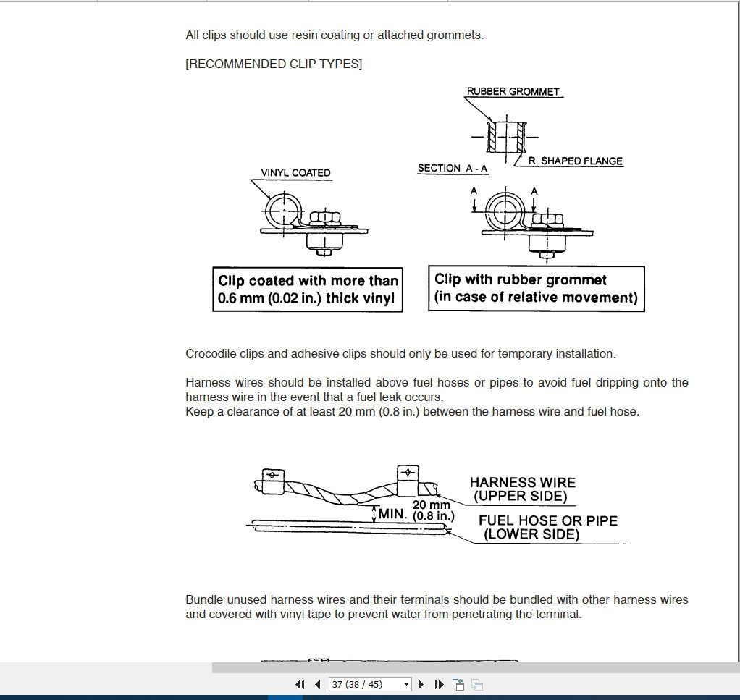The image size is (740, 700).
Task: Click the 'Clip coated with more than' caption box
Action: tap(308, 289)
